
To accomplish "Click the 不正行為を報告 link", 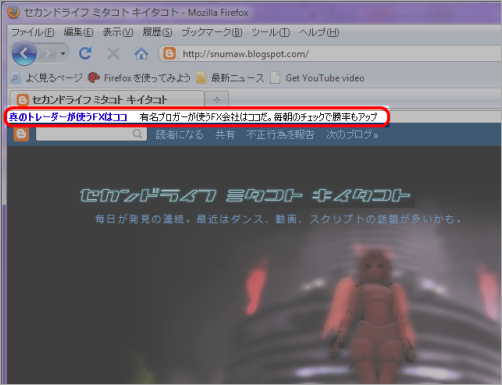I will [280, 134].
